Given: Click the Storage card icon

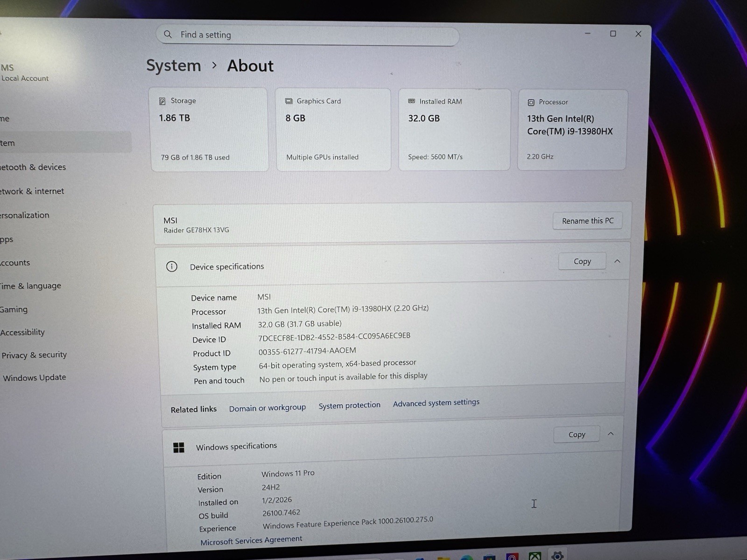Looking at the screenshot, I should click(x=162, y=101).
